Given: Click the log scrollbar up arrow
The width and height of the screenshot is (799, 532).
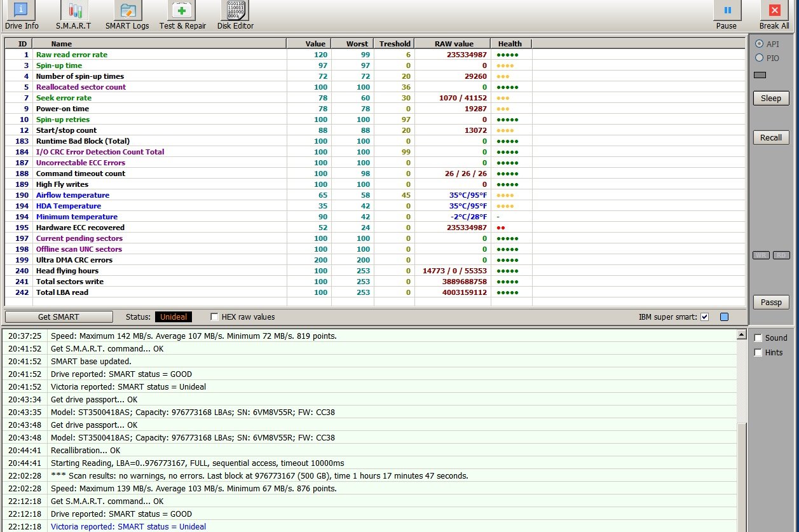Looking at the screenshot, I should point(741,334).
